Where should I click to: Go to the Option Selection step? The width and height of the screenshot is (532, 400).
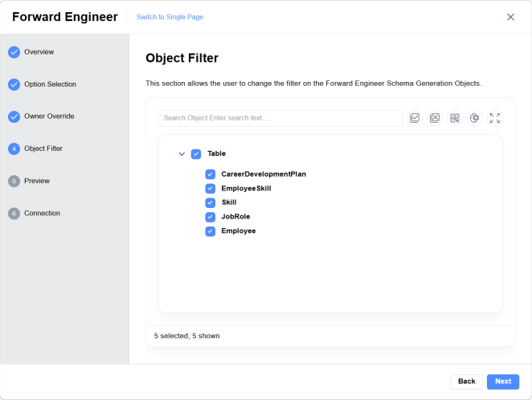click(x=50, y=84)
